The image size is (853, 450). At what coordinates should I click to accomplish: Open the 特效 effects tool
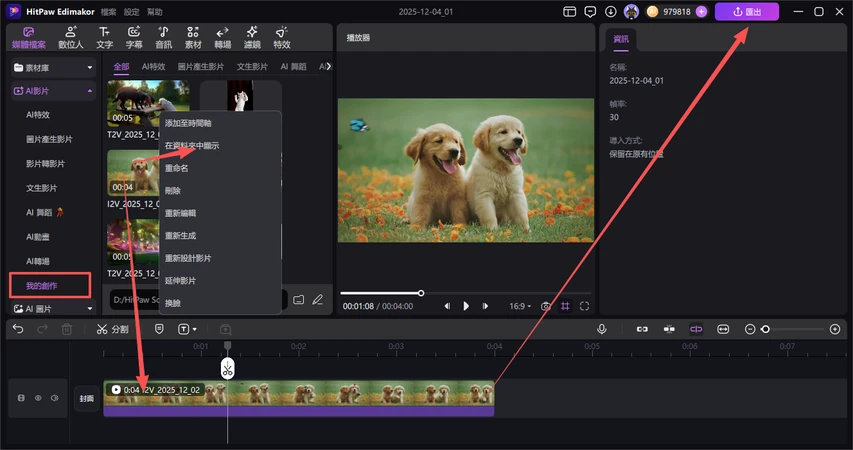pos(282,38)
